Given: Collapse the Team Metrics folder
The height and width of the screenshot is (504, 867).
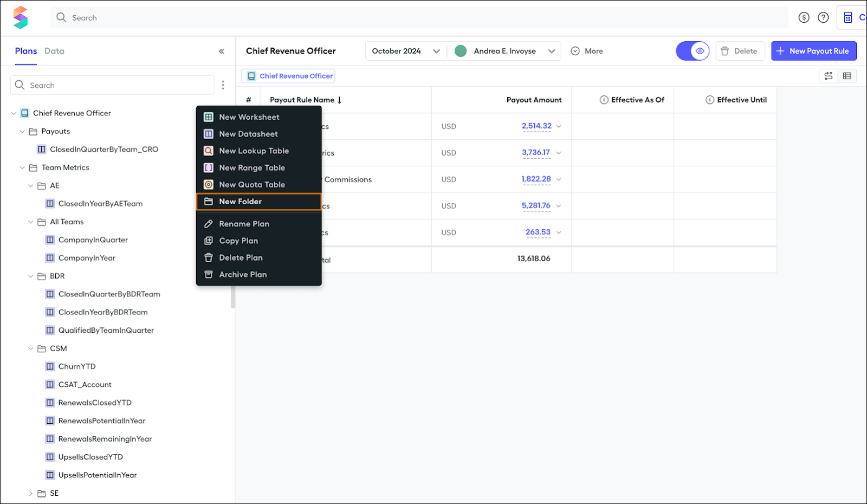Looking at the screenshot, I should 22,168.
